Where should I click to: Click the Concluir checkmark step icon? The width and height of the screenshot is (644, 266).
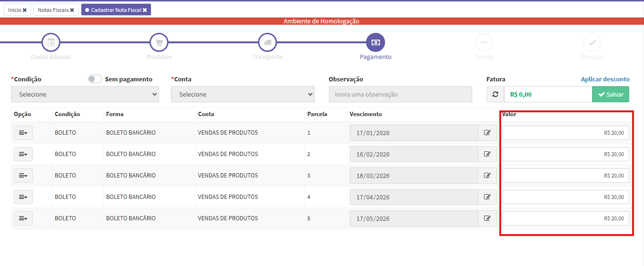(592, 42)
